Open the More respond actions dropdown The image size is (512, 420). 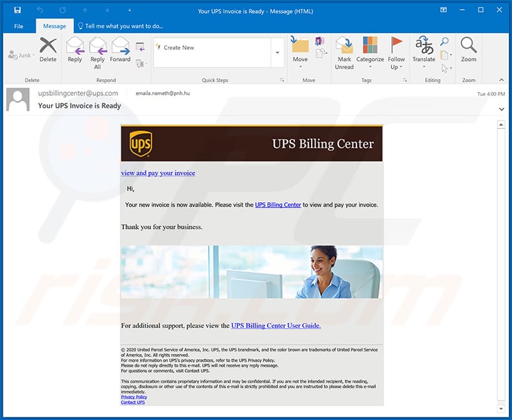[x=141, y=64]
